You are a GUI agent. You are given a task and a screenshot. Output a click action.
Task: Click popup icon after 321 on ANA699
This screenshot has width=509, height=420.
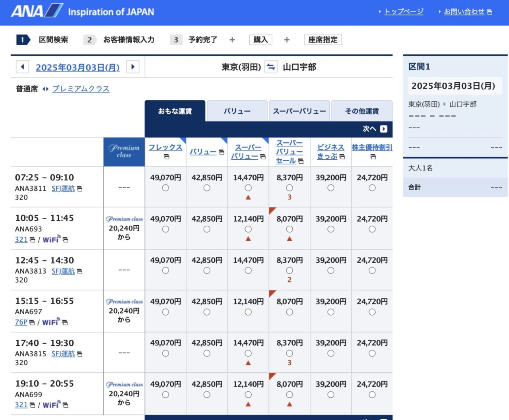click(x=32, y=405)
